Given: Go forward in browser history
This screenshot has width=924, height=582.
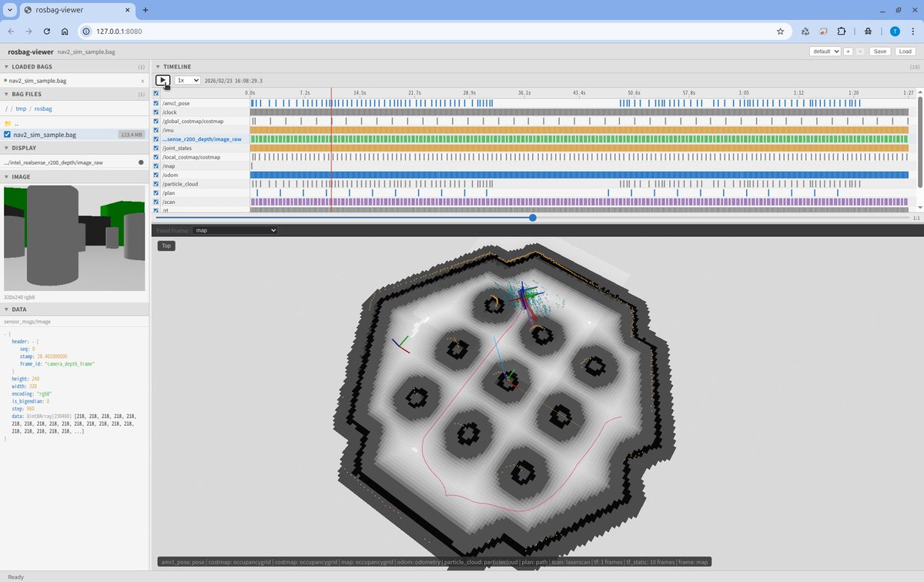Looking at the screenshot, I should [28, 32].
